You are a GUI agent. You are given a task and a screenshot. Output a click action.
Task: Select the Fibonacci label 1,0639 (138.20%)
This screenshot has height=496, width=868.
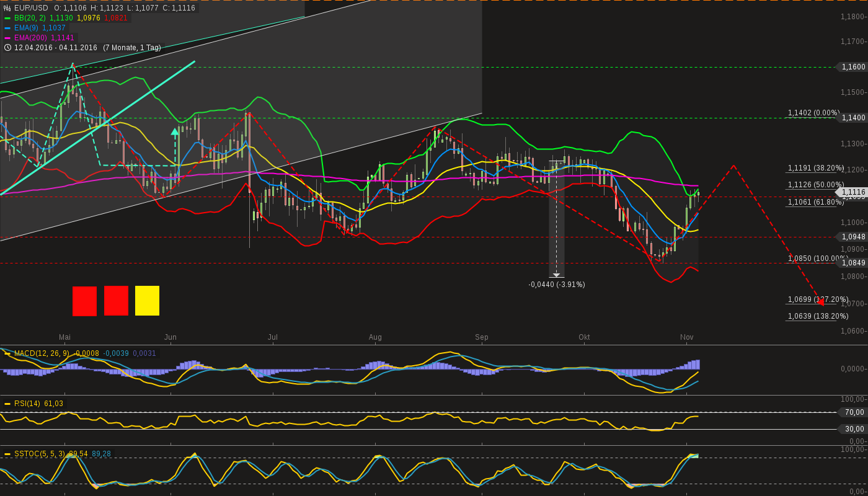point(817,316)
